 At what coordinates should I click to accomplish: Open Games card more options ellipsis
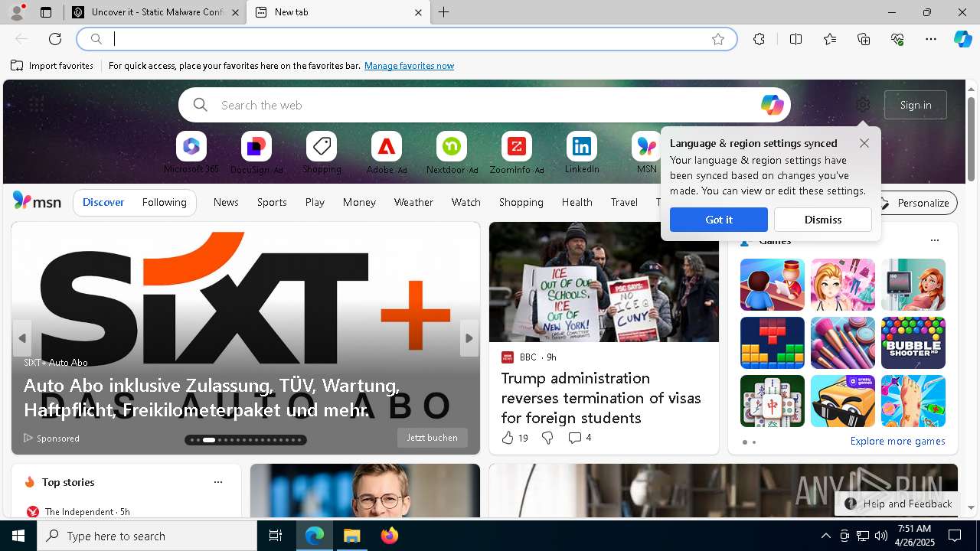(x=934, y=240)
